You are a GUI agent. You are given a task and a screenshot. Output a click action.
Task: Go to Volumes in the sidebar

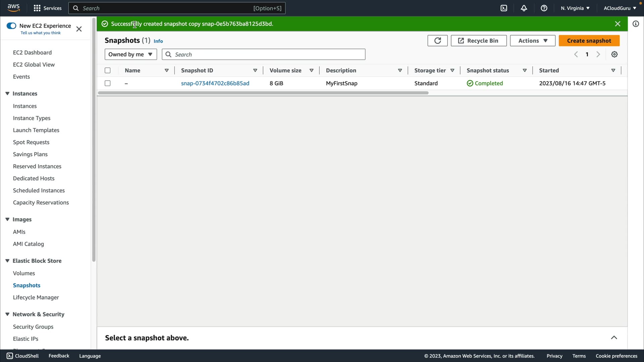click(24, 273)
